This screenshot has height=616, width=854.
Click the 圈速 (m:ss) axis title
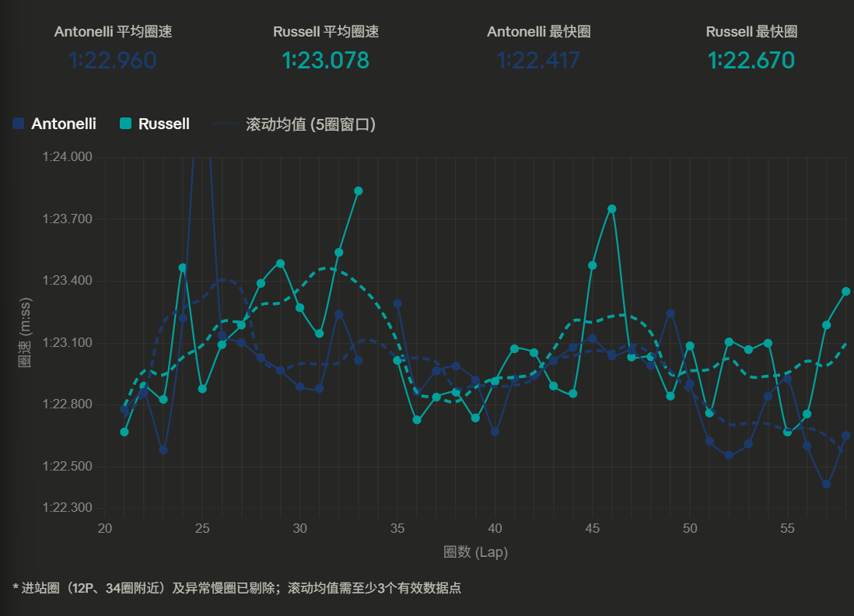click(x=25, y=332)
